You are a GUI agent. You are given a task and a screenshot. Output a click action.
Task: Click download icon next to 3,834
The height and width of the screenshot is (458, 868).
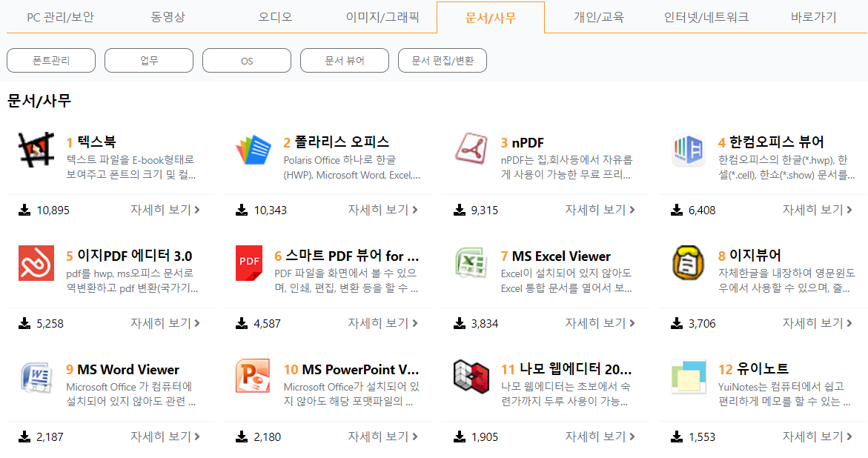click(x=460, y=324)
